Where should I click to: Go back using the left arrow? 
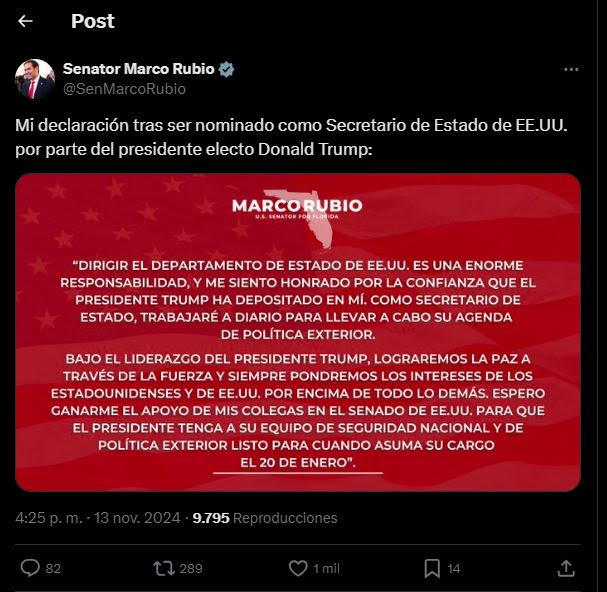click(25, 21)
